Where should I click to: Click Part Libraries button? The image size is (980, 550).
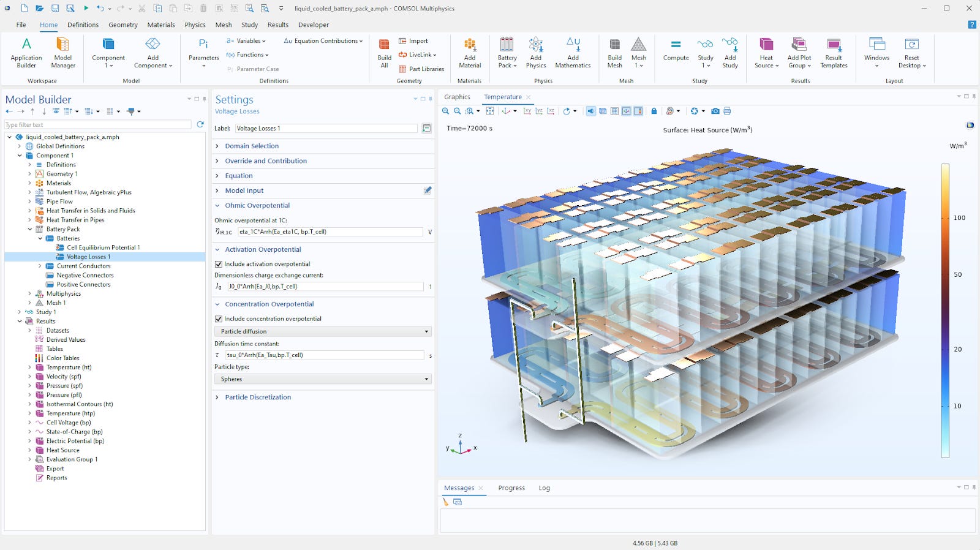tap(421, 69)
